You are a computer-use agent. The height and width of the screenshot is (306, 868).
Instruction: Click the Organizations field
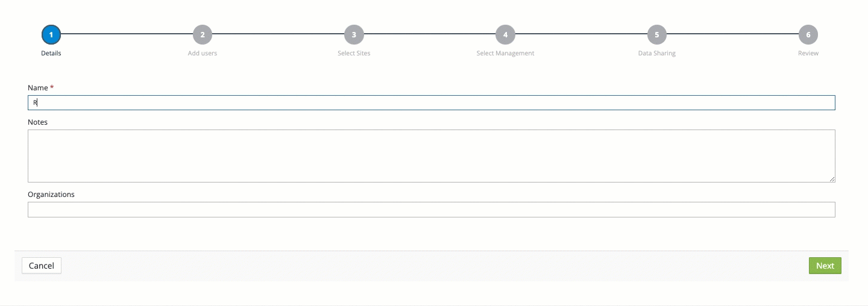coord(432,210)
